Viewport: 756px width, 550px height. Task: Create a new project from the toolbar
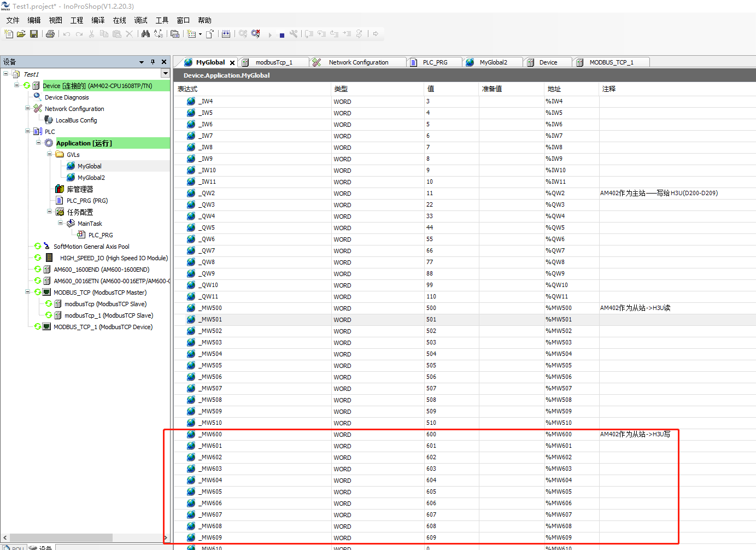click(x=9, y=34)
